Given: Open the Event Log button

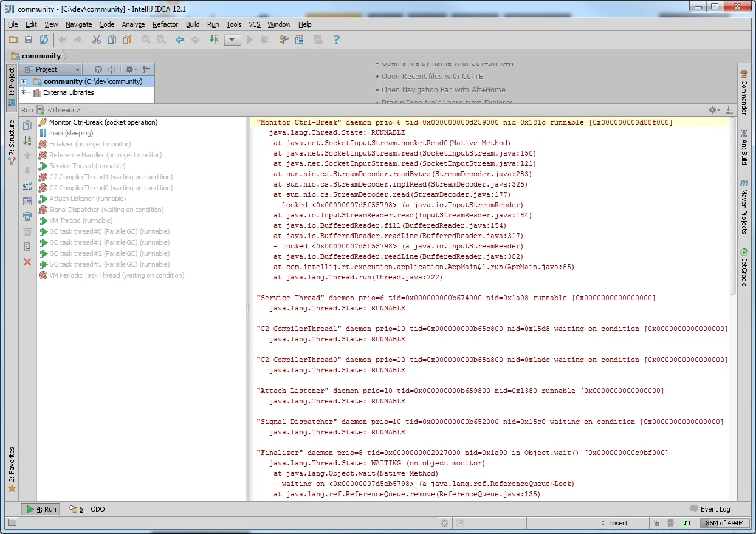Looking at the screenshot, I should tap(710, 509).
